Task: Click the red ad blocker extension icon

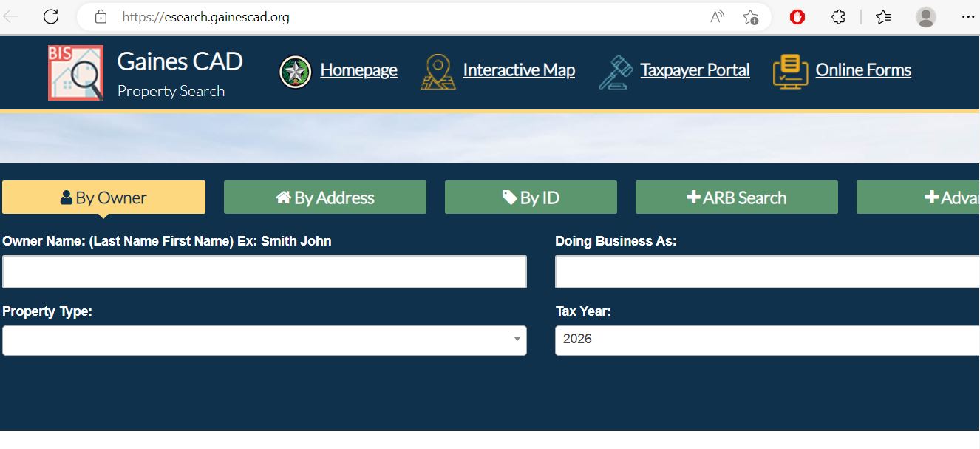Action: (x=797, y=17)
